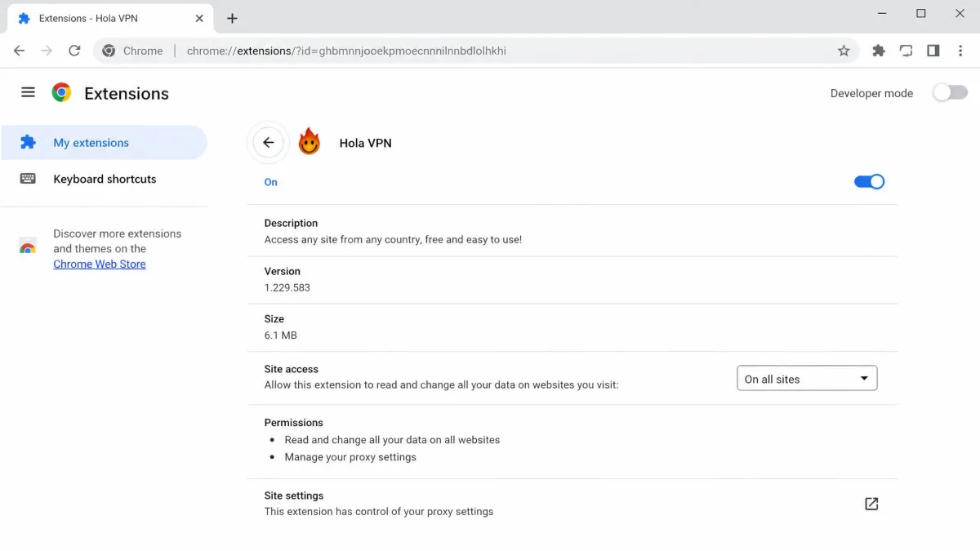Click the keyboard icon next to Keyboard shortcuts
980x551 pixels.
pos(28,179)
